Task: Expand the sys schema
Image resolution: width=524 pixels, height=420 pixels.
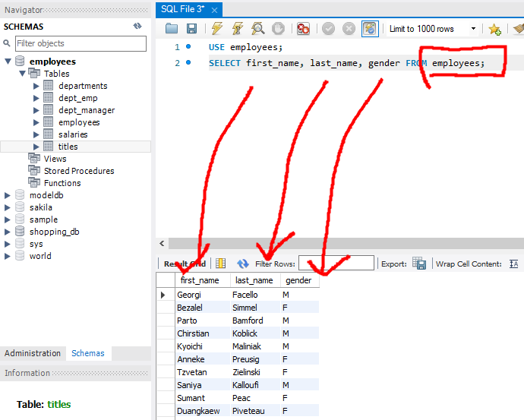Action: click(x=7, y=244)
